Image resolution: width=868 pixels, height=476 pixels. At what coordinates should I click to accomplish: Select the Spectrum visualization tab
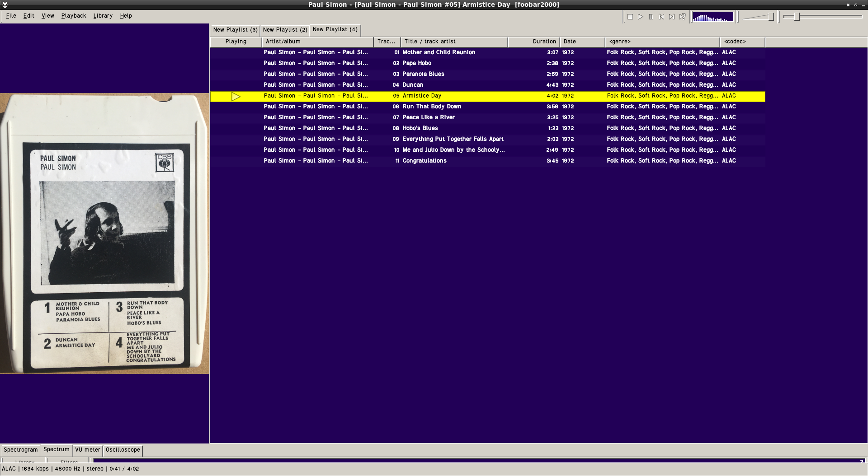click(x=57, y=449)
